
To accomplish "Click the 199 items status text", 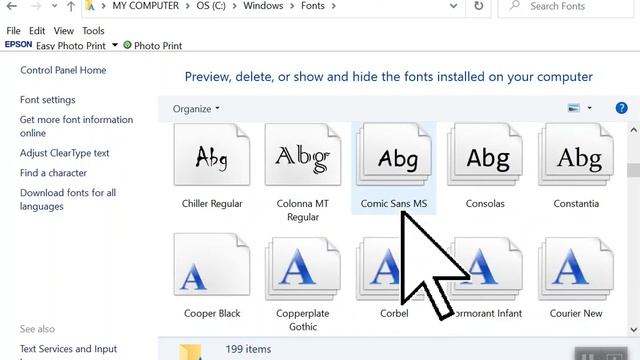I will (248, 349).
